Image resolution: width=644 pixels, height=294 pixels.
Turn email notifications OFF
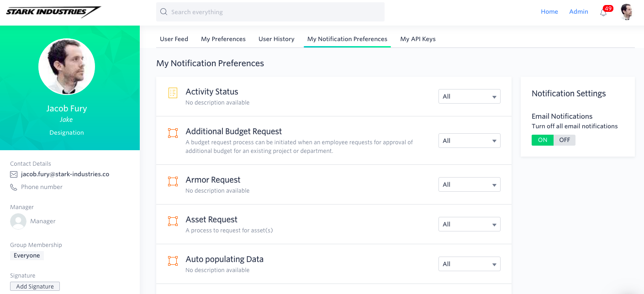(565, 140)
